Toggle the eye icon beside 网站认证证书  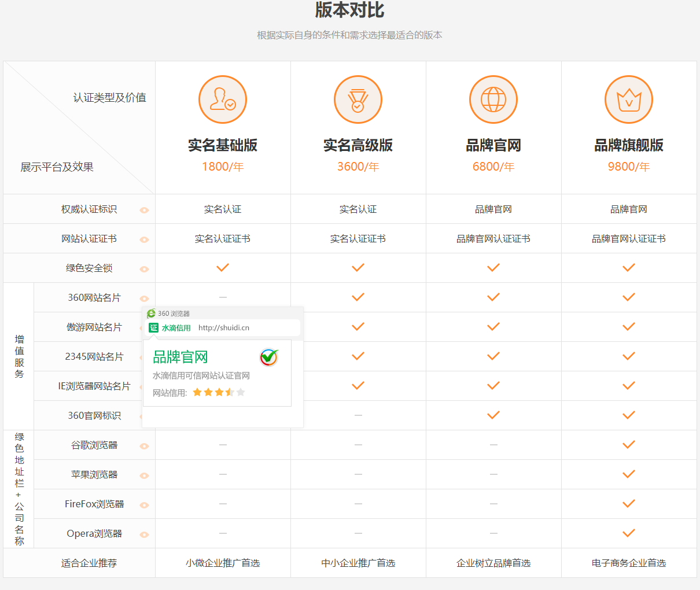point(144,239)
